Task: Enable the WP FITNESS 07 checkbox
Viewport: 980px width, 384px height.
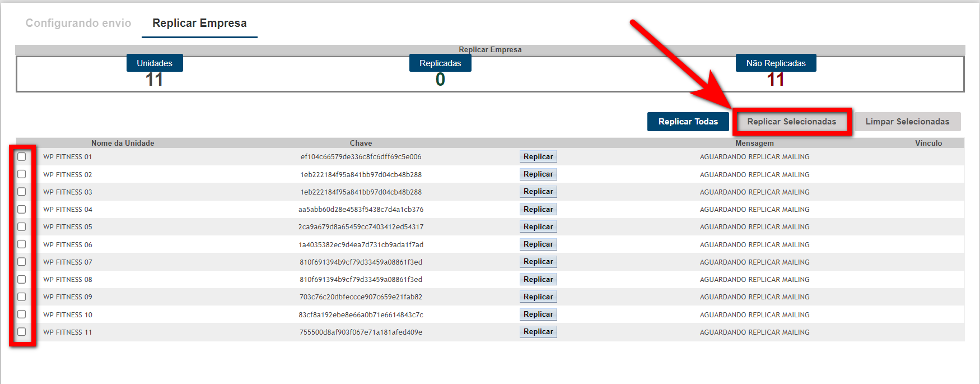Action: pyautogui.click(x=22, y=262)
